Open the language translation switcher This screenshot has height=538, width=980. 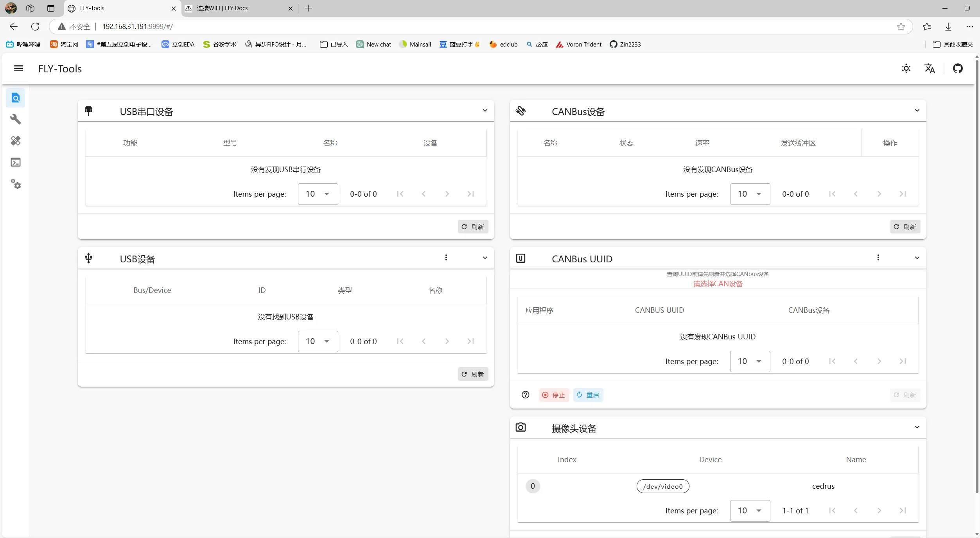(x=930, y=68)
